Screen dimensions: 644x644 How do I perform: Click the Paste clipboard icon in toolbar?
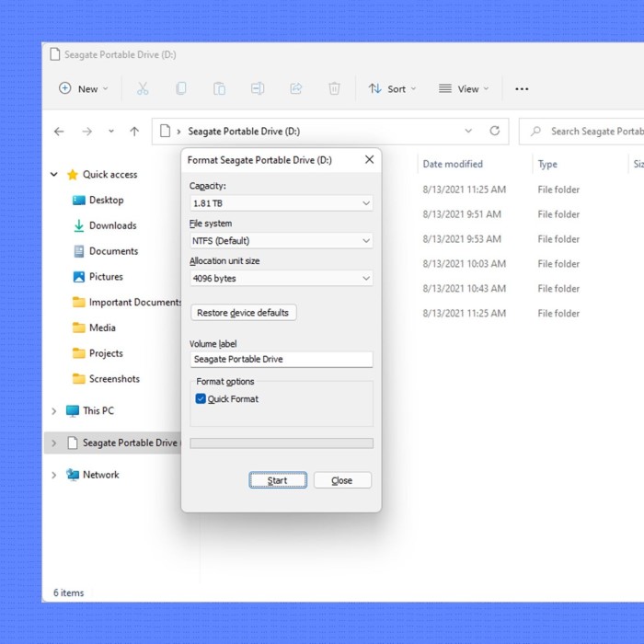(x=219, y=88)
